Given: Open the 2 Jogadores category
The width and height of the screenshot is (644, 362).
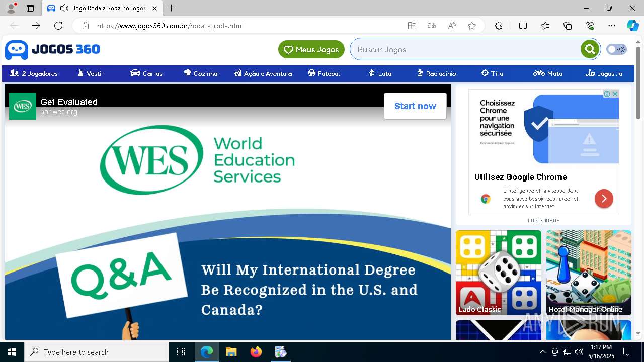Looking at the screenshot, I should [34, 73].
